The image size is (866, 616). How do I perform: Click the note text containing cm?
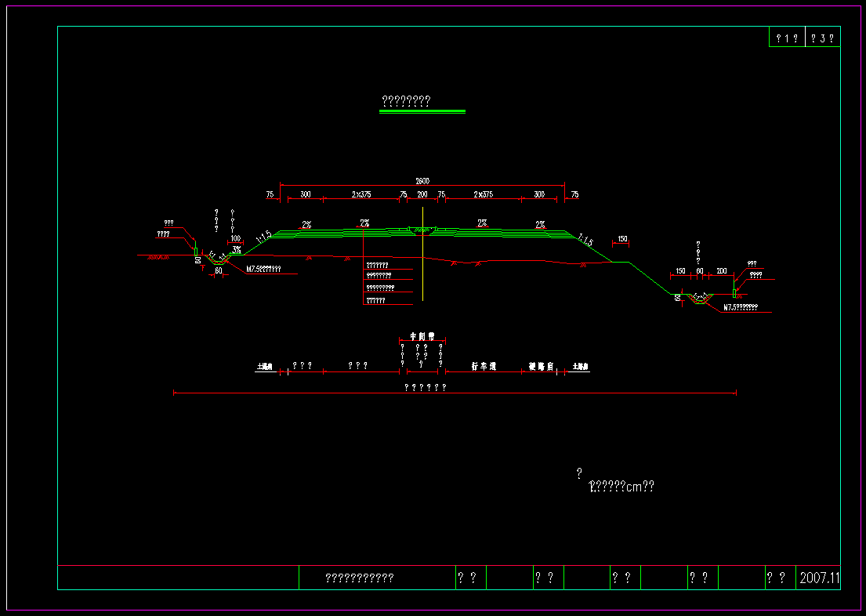621,487
